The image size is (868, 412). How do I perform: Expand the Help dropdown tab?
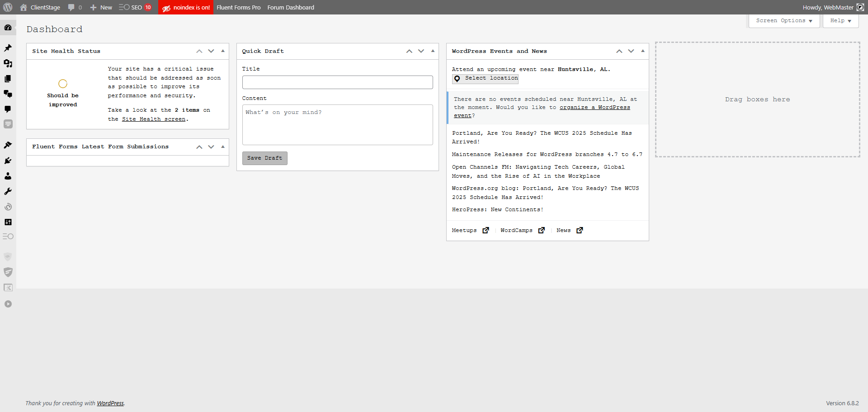[x=840, y=21]
